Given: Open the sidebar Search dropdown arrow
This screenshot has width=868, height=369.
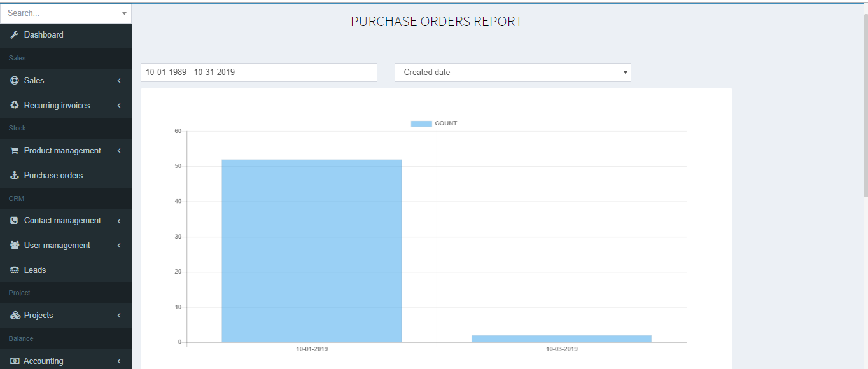Looking at the screenshot, I should click(124, 13).
